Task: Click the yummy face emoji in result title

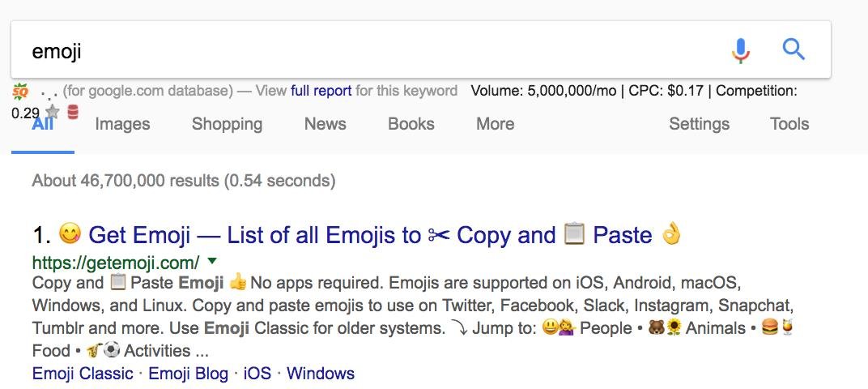Action: tap(70, 236)
